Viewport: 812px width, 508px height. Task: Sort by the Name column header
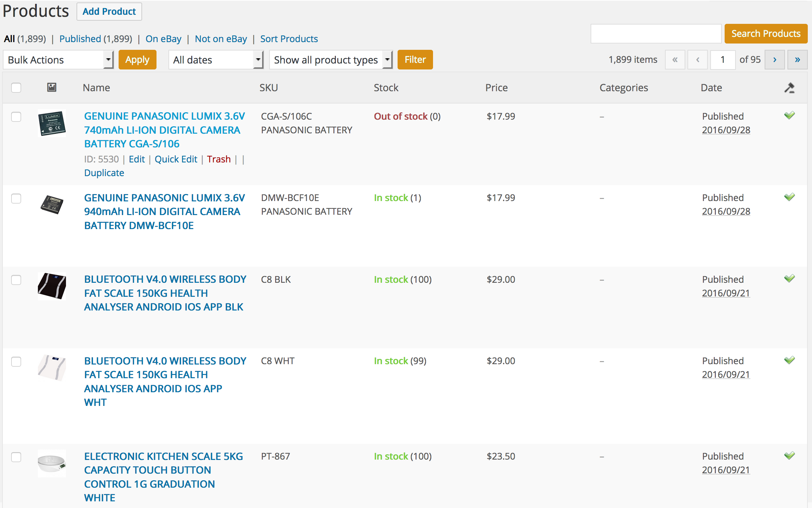coord(96,88)
